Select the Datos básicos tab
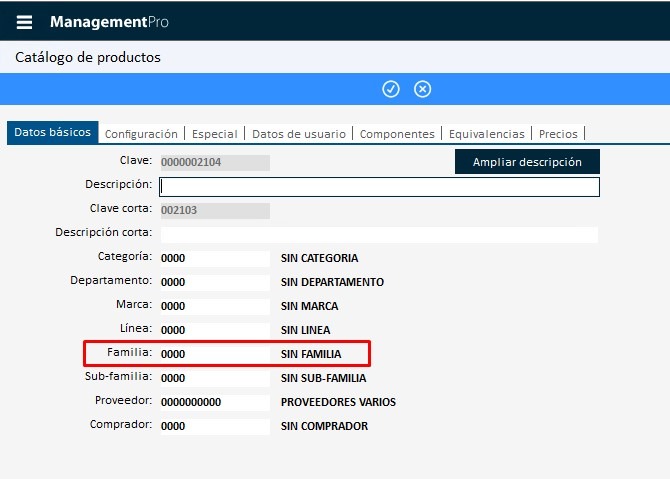Screen dimensions: 670x479 [x=52, y=132]
